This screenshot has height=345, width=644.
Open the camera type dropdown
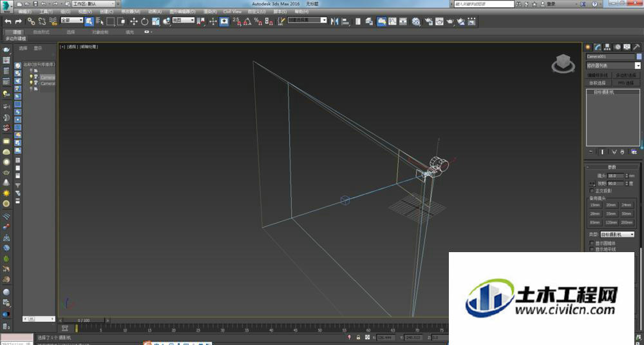[618, 234]
